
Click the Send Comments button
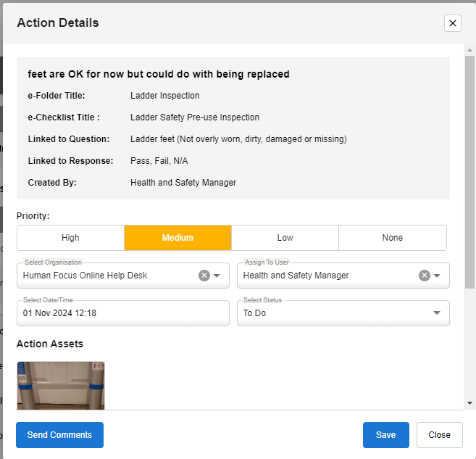(x=59, y=435)
